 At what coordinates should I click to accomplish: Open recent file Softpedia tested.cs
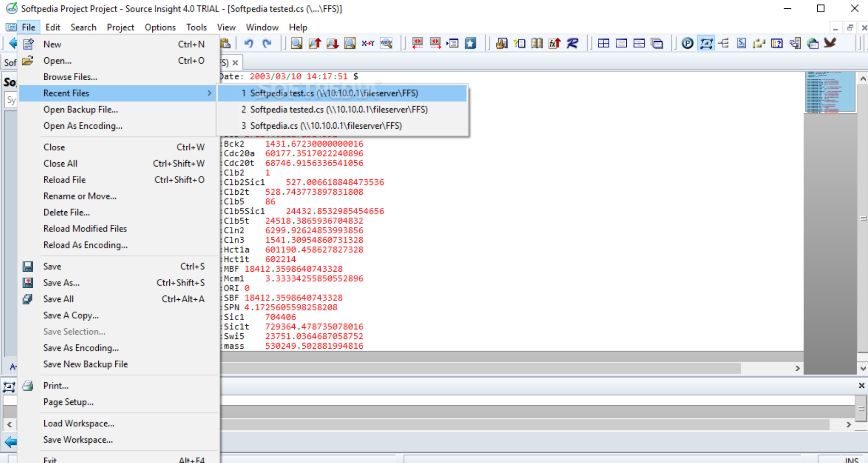pos(339,109)
